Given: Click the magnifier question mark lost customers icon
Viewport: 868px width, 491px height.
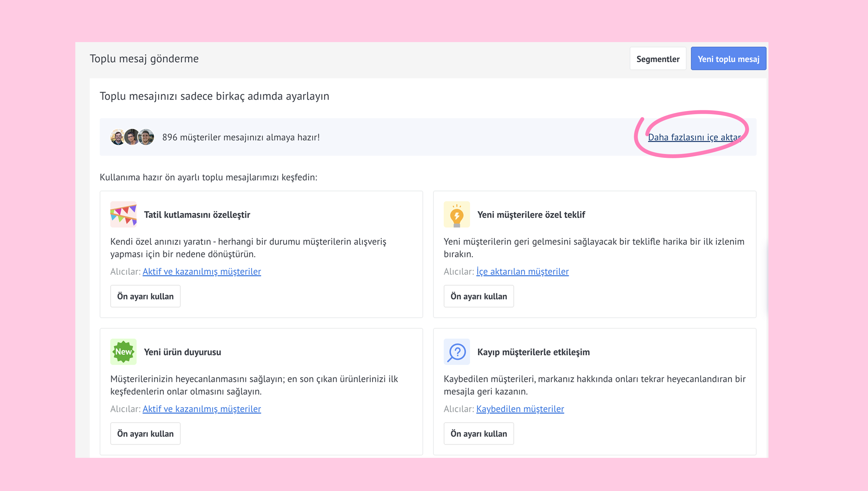Looking at the screenshot, I should [457, 352].
